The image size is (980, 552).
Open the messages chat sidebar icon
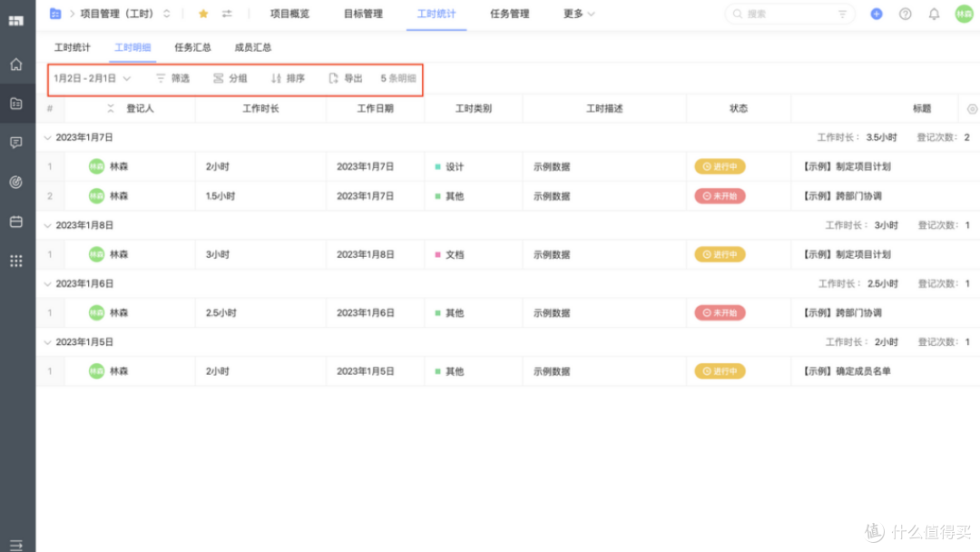tap(16, 143)
